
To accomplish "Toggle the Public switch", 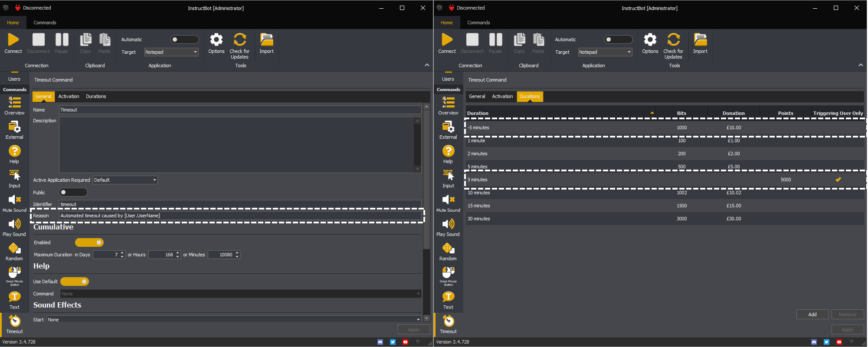I will click(73, 192).
